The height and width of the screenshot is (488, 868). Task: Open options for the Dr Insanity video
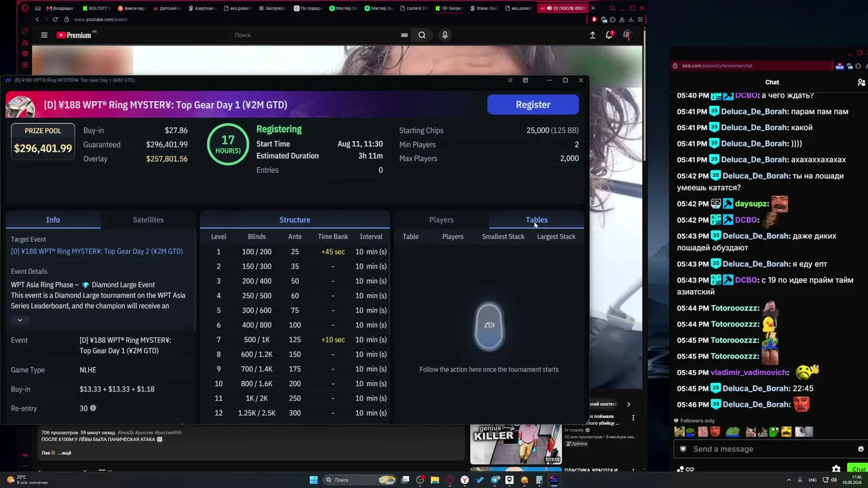[x=633, y=418]
